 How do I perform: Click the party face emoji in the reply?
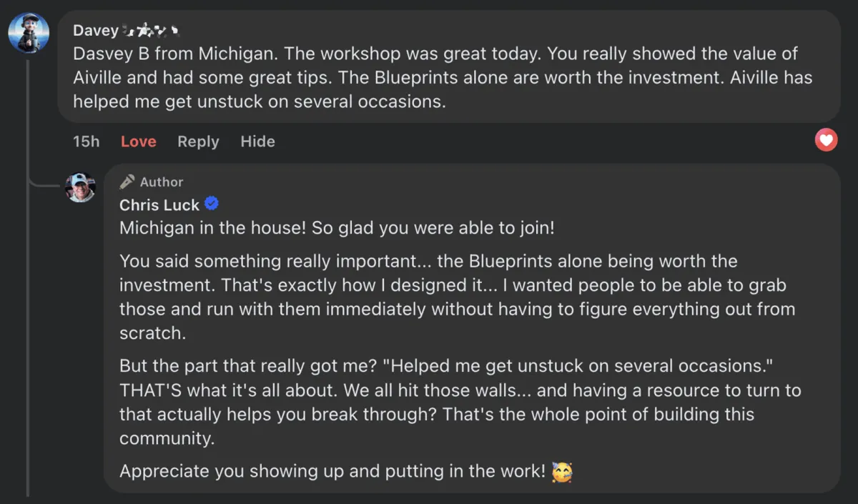pos(563,472)
